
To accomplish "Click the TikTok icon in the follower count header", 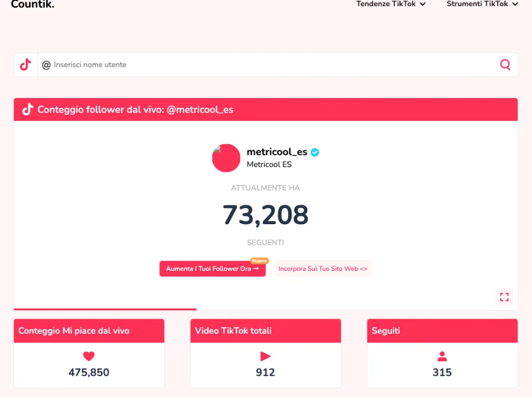I will click(28, 109).
